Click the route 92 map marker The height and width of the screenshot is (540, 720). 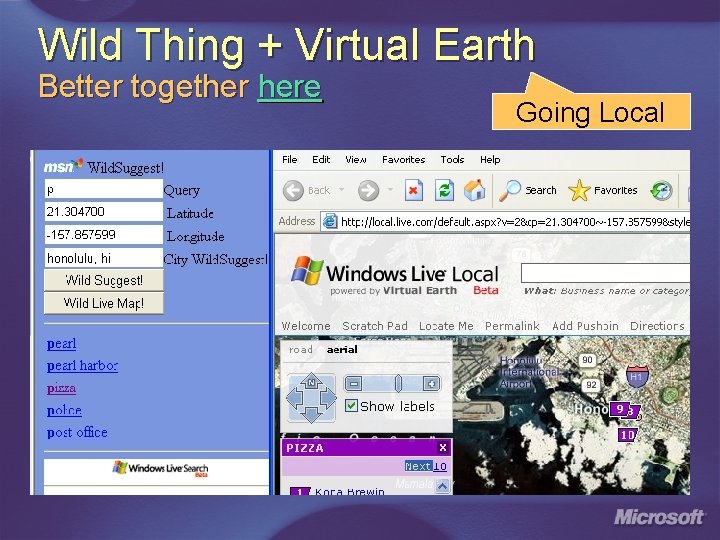click(x=591, y=385)
